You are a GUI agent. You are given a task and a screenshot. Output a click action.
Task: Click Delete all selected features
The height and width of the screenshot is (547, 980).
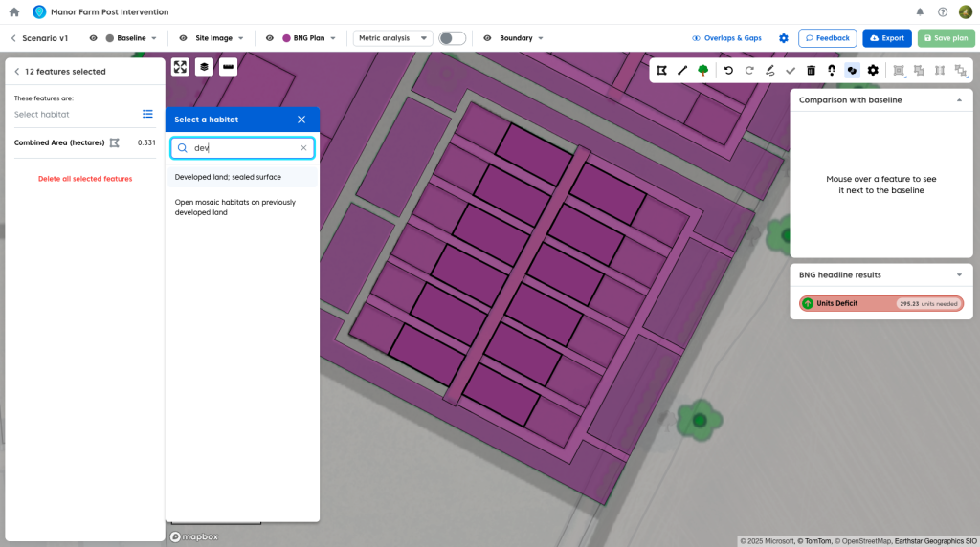pyautogui.click(x=85, y=179)
